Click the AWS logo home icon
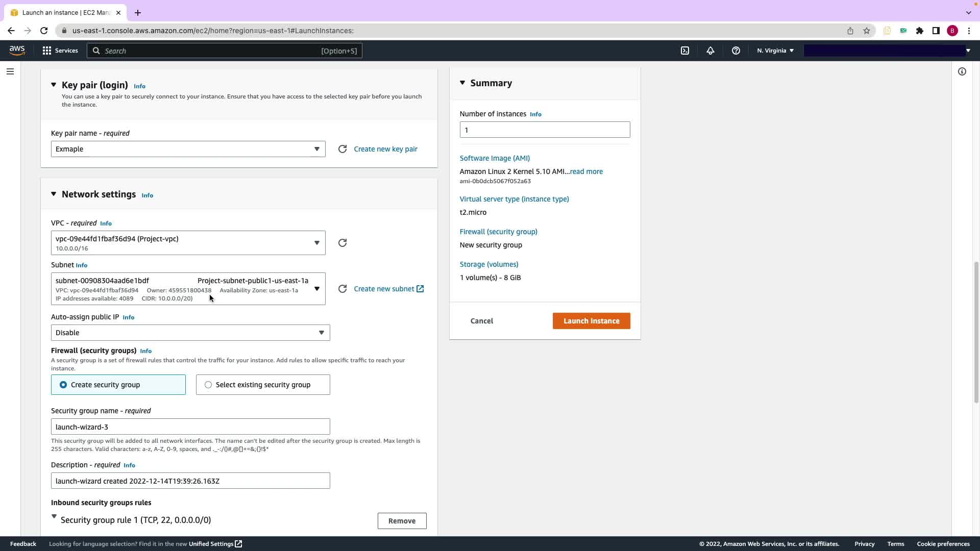The height and width of the screenshot is (551, 980). tap(17, 50)
